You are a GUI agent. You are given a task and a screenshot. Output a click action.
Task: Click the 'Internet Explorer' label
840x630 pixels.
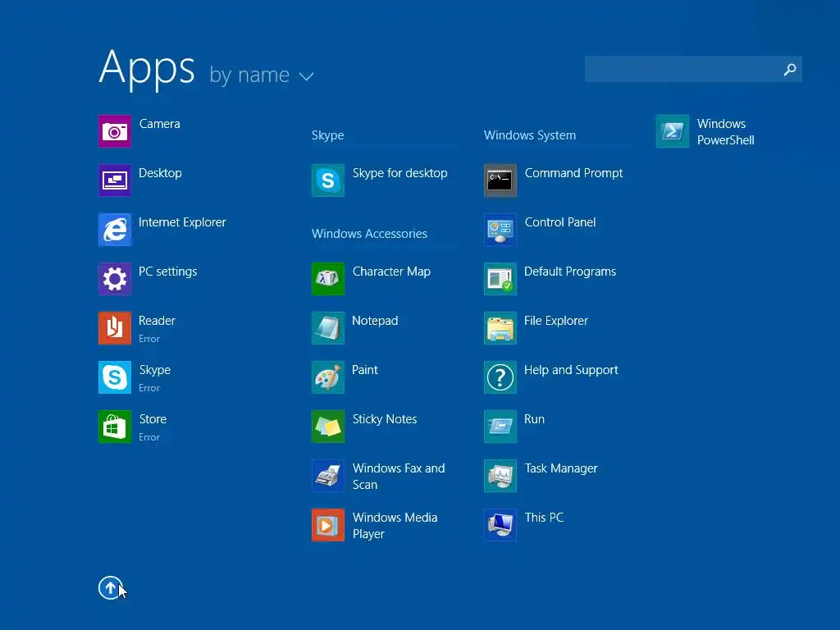click(x=182, y=222)
